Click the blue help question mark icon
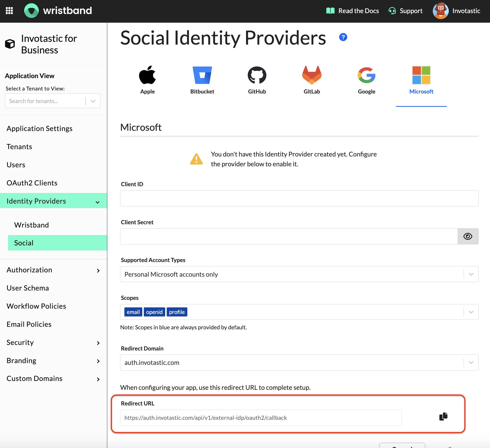Screen dimensions: 490x448 point(343,37)
